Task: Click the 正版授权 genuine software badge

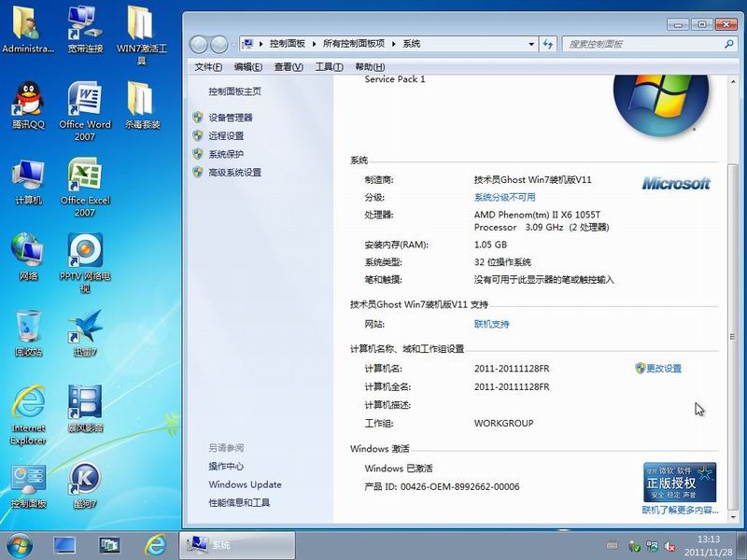Action: [x=680, y=482]
